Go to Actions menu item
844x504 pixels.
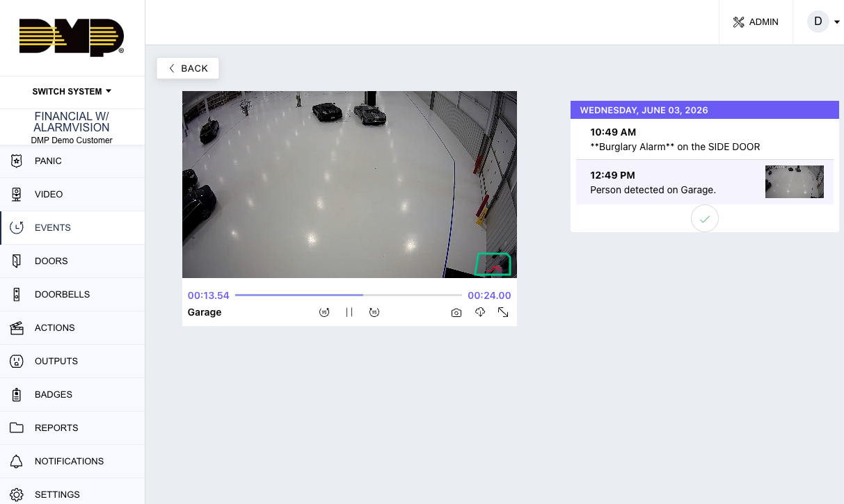point(72,327)
